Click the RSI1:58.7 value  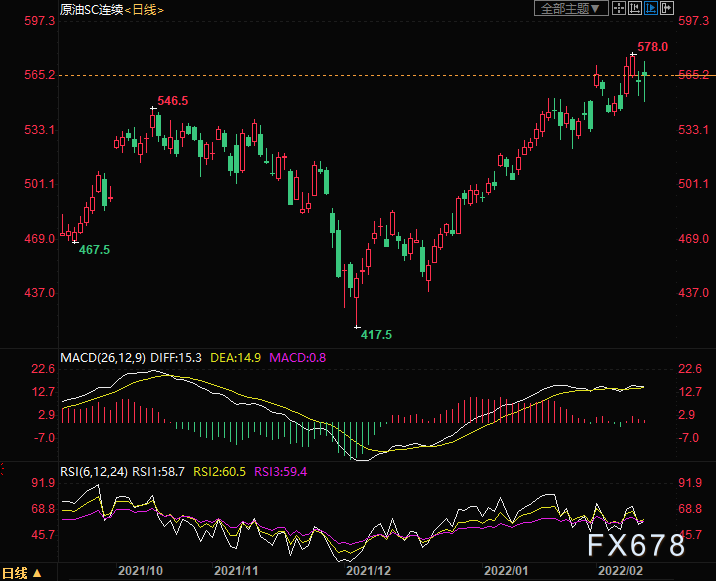point(158,471)
